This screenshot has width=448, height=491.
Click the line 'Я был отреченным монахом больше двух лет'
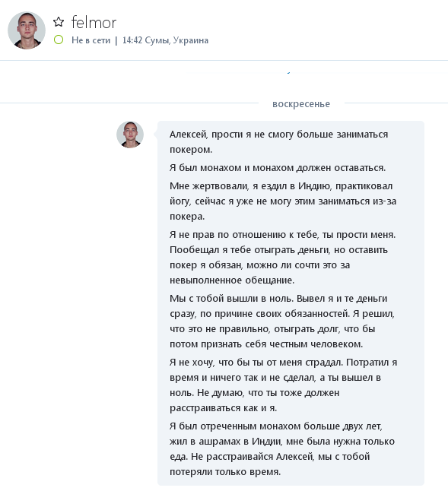tap(275, 426)
